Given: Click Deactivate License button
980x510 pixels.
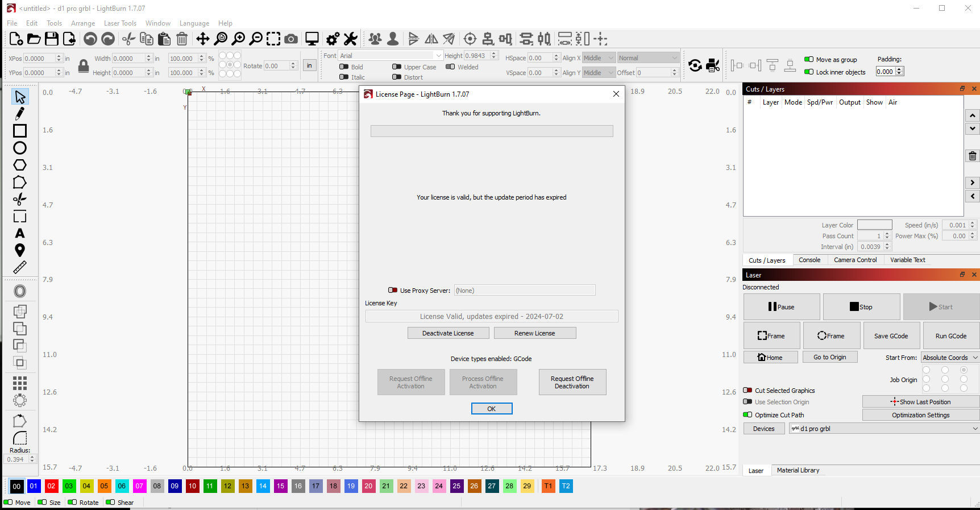Looking at the screenshot, I should 448,333.
